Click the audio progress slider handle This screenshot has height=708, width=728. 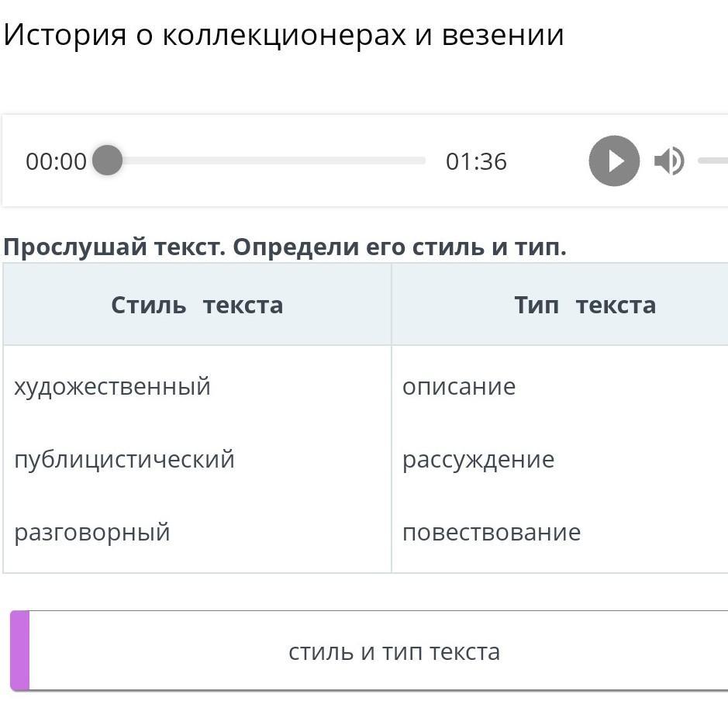[108, 161]
